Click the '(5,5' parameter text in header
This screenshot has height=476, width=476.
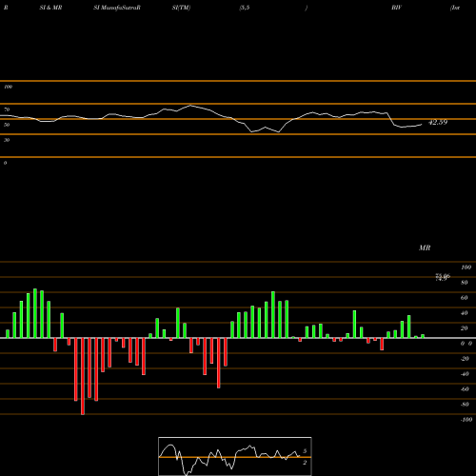pyautogui.click(x=245, y=8)
